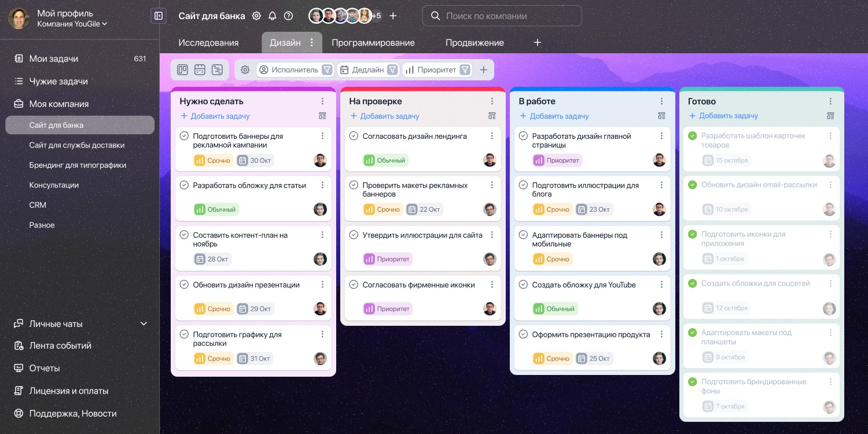Screen dimensions: 868x434
Task: Open the Приоритет filter dropdown
Action: (x=437, y=70)
